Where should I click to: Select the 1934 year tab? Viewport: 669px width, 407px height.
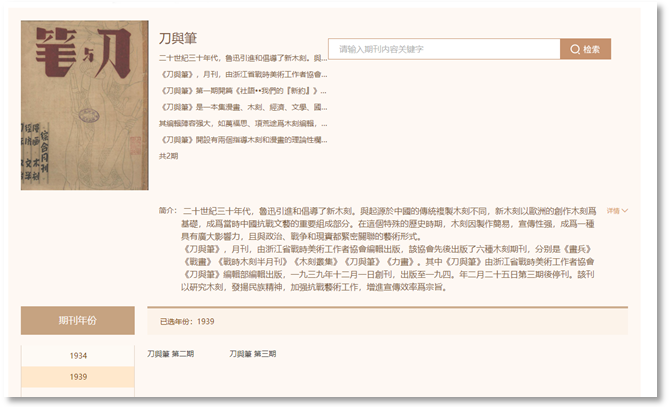(x=78, y=355)
